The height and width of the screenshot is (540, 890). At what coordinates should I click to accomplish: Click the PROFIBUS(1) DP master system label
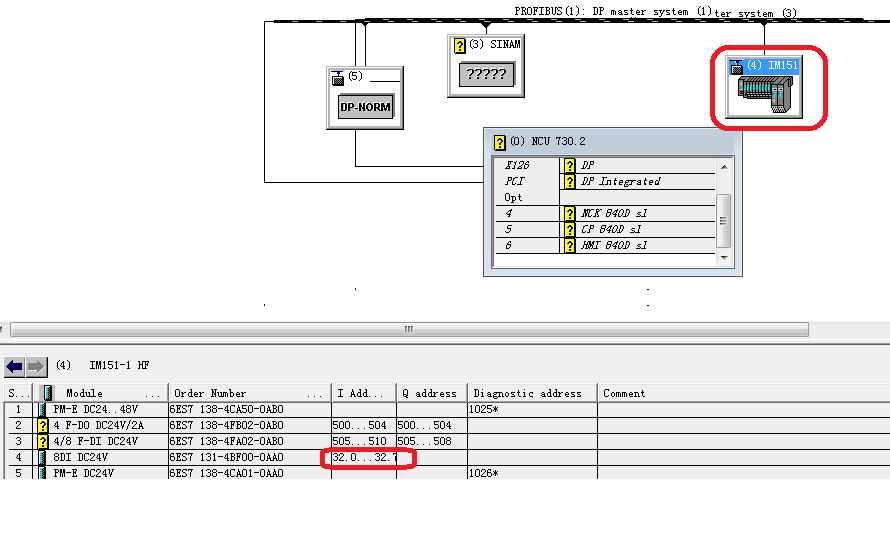click(613, 11)
